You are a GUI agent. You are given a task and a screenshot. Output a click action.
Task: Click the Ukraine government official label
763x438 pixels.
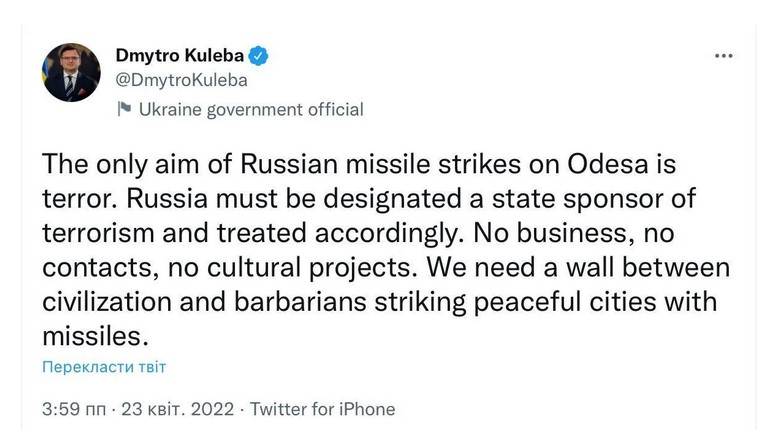tap(250, 109)
